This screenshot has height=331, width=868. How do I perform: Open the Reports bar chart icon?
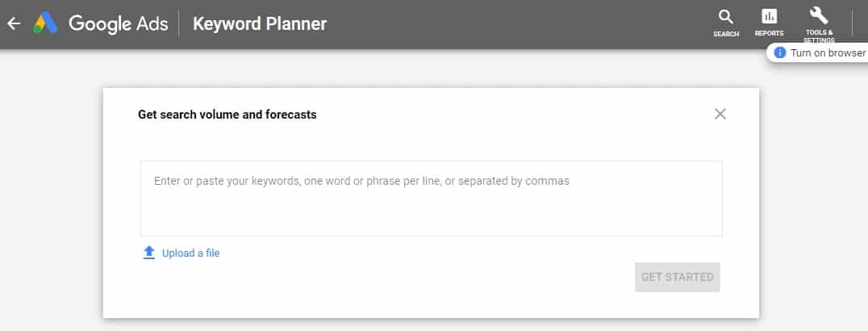(x=769, y=16)
